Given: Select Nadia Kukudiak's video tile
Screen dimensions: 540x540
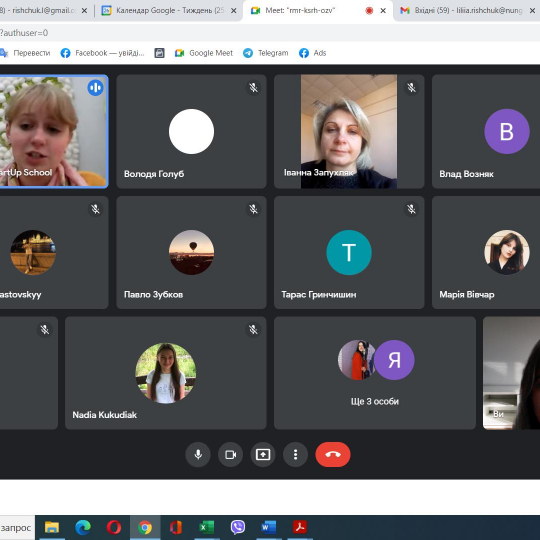Looking at the screenshot, I should (x=166, y=373).
